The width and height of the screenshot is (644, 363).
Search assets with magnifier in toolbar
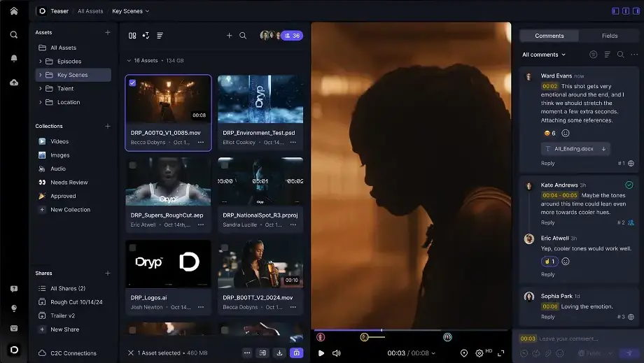[243, 36]
